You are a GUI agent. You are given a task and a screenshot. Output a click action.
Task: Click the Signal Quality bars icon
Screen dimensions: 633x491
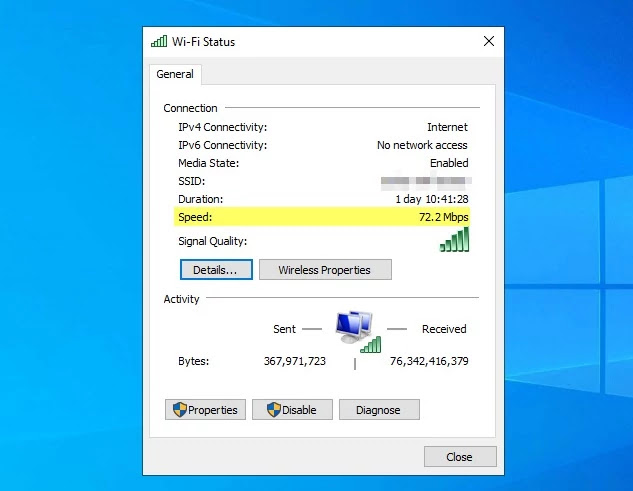[x=454, y=239]
